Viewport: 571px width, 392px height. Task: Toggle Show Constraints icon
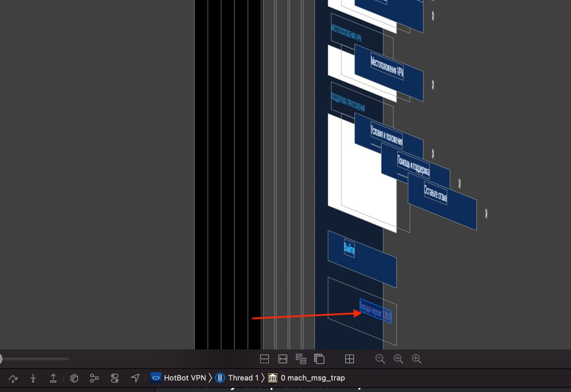283,359
